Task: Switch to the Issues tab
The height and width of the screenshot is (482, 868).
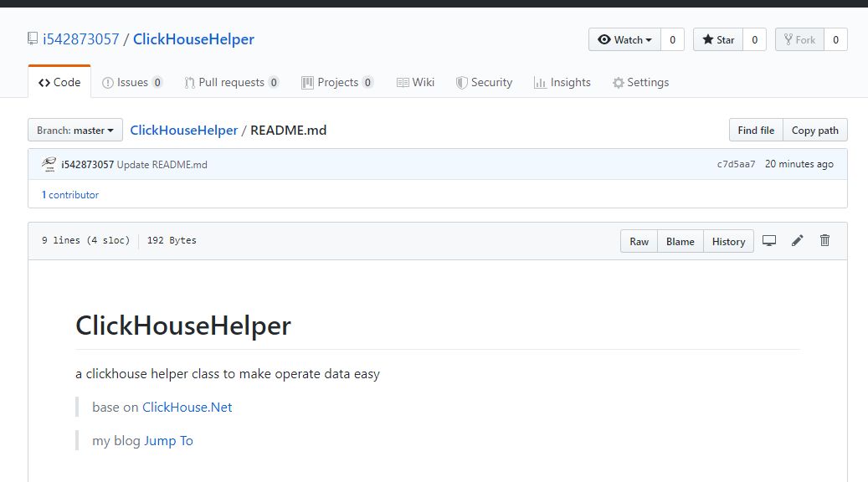Action: click(x=132, y=82)
